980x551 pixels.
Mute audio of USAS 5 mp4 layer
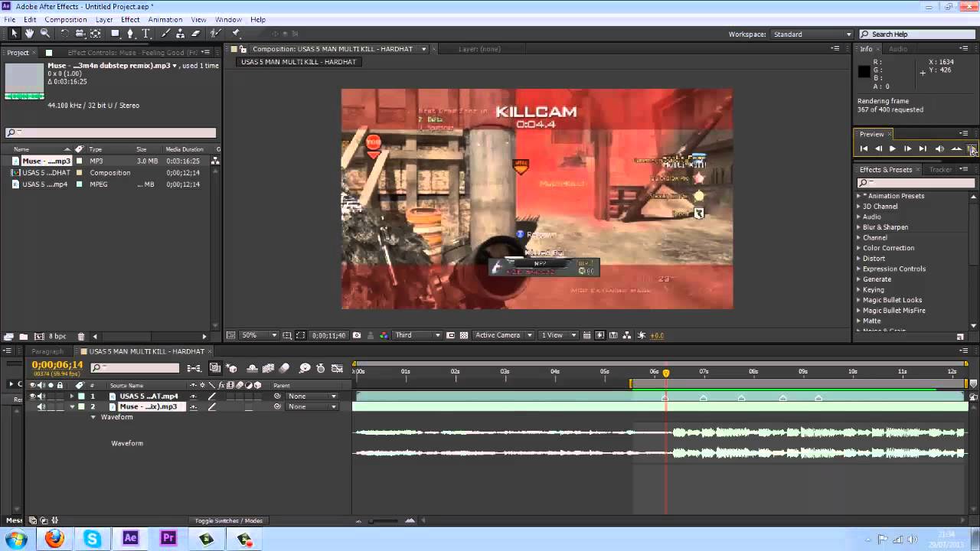click(x=41, y=396)
